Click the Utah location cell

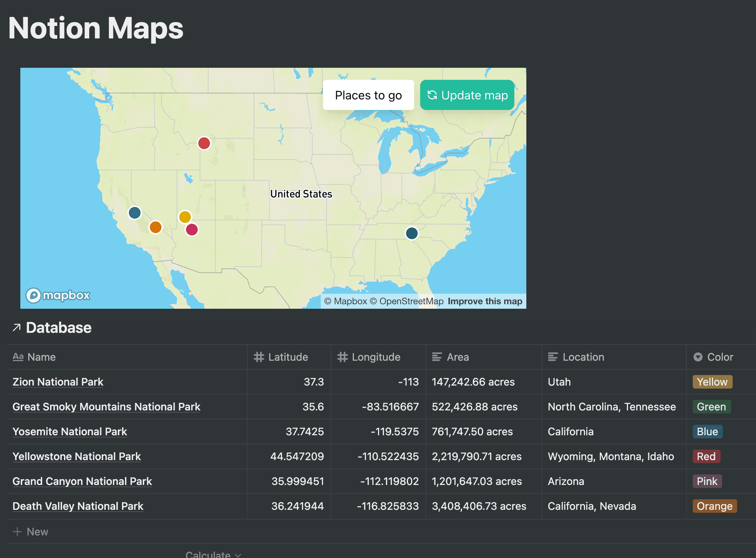pos(614,382)
